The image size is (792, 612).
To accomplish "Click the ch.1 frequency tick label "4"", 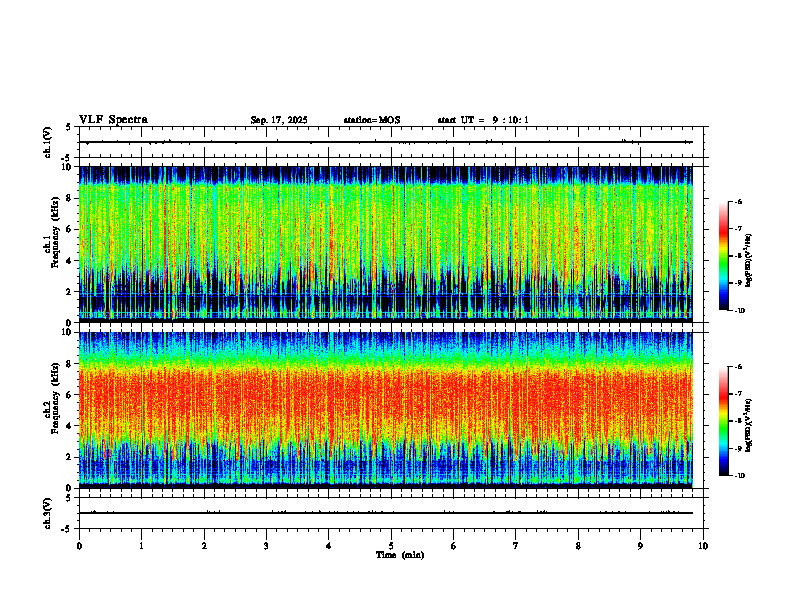I will [x=69, y=261].
